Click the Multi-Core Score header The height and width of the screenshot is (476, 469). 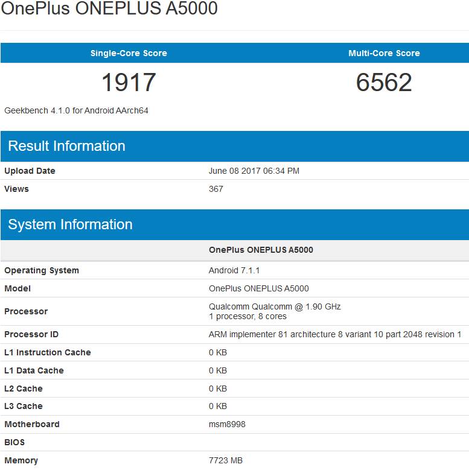pos(384,53)
